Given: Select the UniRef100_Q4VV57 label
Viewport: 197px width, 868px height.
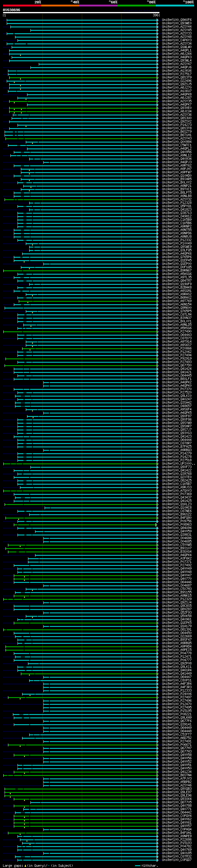Looking at the screenshot, I should 177,826.
